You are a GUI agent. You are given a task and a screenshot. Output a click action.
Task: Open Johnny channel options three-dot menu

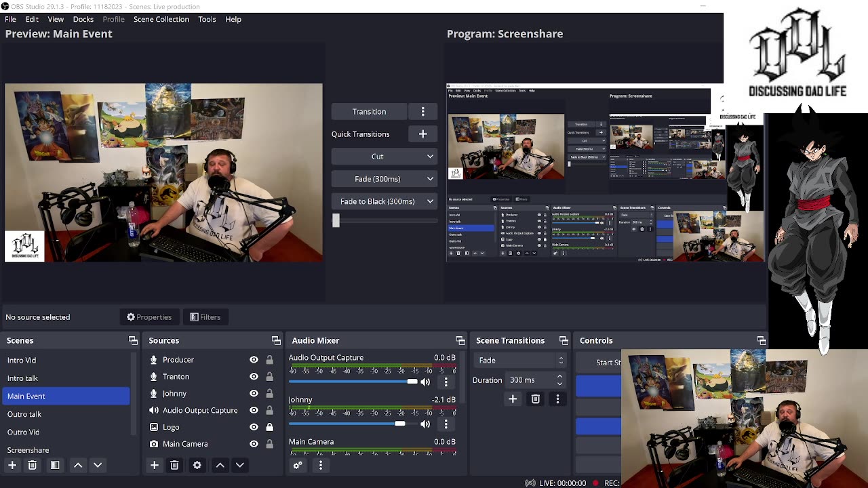point(446,424)
